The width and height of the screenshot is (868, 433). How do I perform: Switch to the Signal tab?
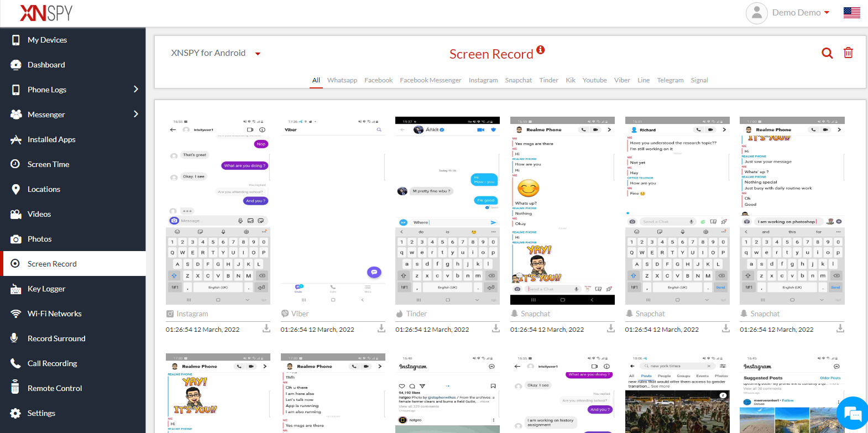click(x=699, y=80)
